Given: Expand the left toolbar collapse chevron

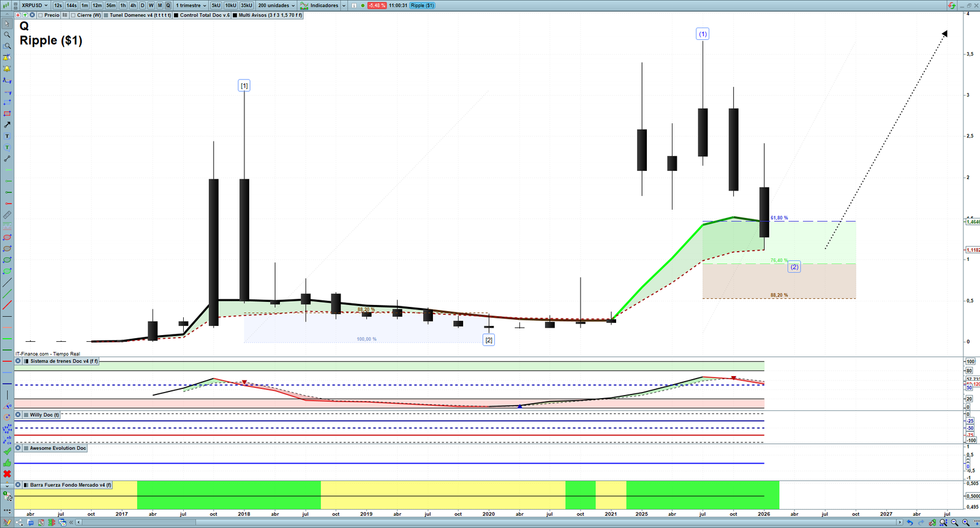Looking at the screenshot, I should tap(7, 486).
